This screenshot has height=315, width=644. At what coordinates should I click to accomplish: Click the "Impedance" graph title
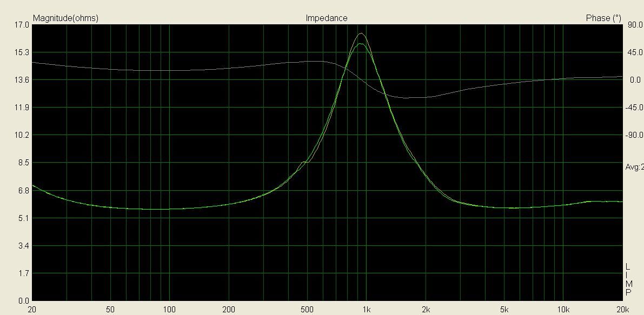pyautogui.click(x=327, y=18)
